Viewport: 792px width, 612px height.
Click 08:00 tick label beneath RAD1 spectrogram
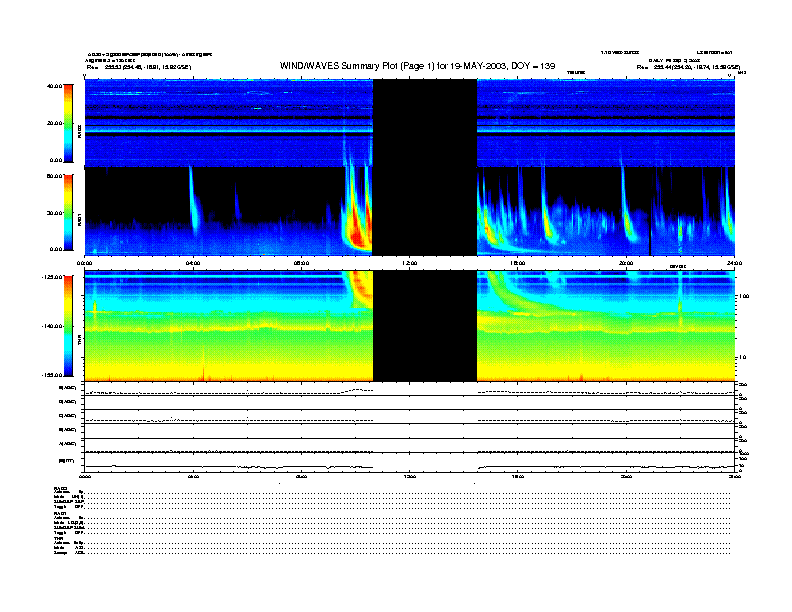301,263
